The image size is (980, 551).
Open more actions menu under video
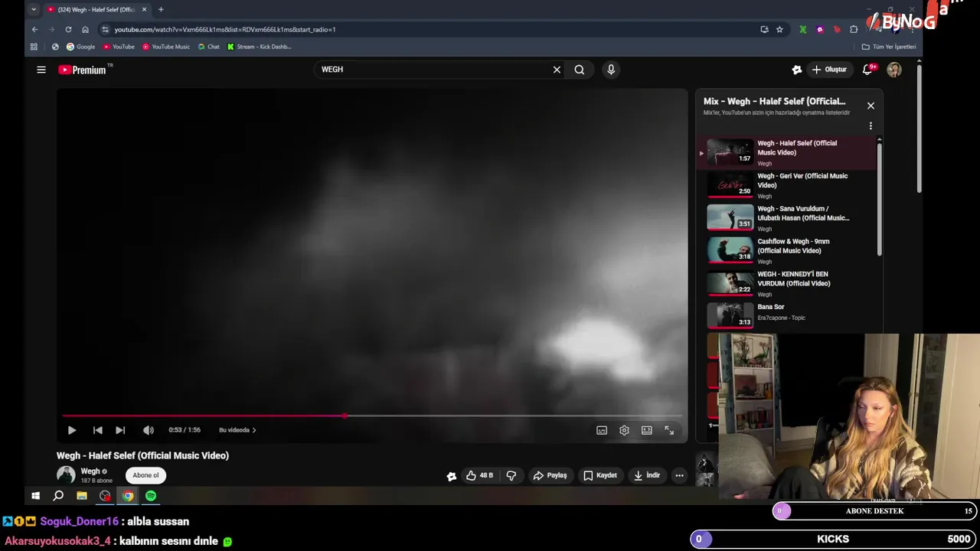(679, 475)
